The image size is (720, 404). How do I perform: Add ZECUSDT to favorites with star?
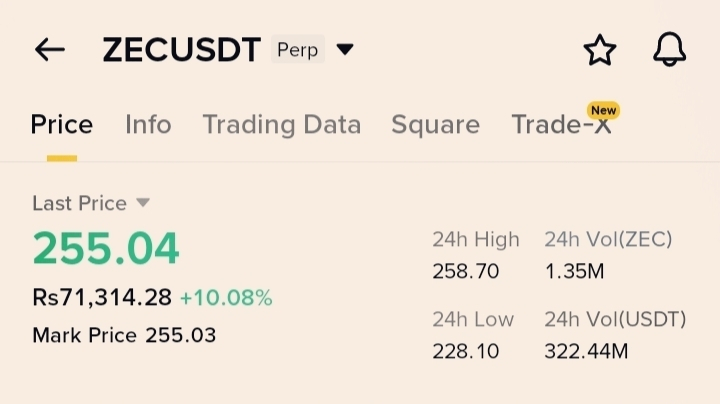click(599, 50)
